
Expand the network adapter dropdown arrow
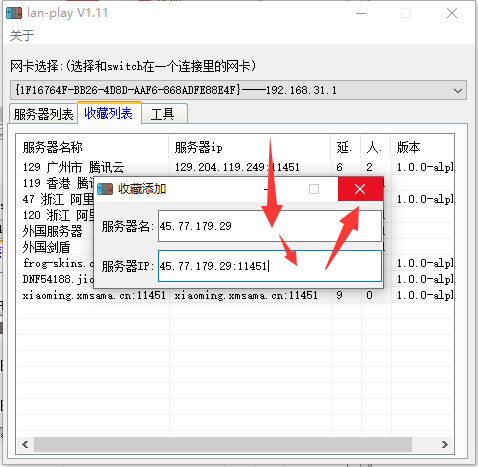point(458,90)
